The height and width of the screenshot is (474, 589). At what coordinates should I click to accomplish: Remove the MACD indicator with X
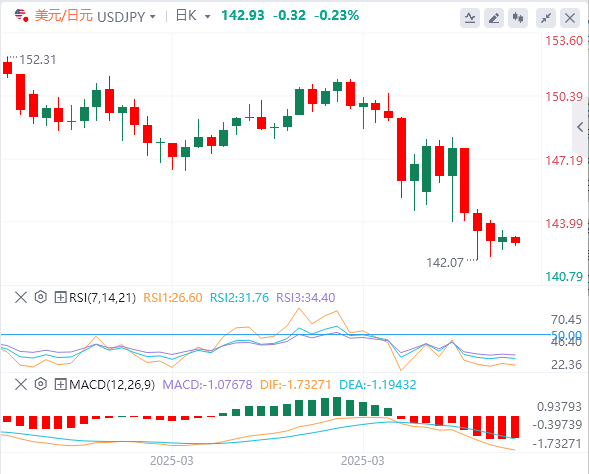pyautogui.click(x=21, y=384)
